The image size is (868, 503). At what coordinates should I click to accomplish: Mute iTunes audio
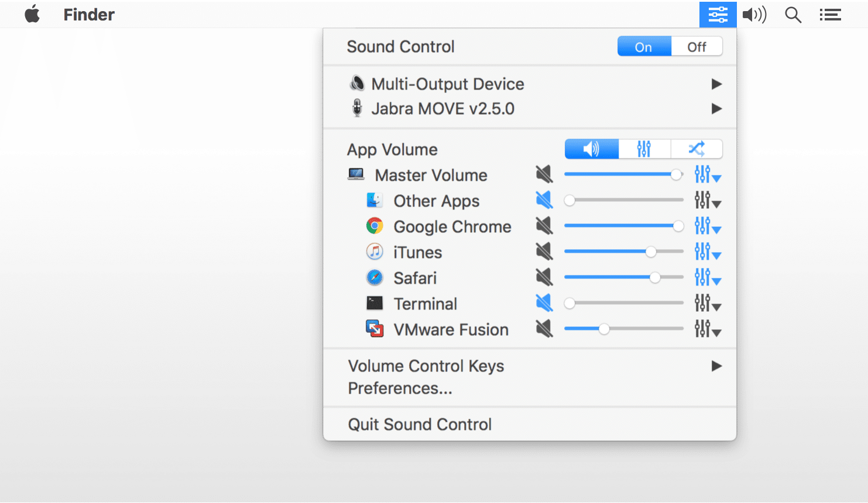click(x=544, y=251)
